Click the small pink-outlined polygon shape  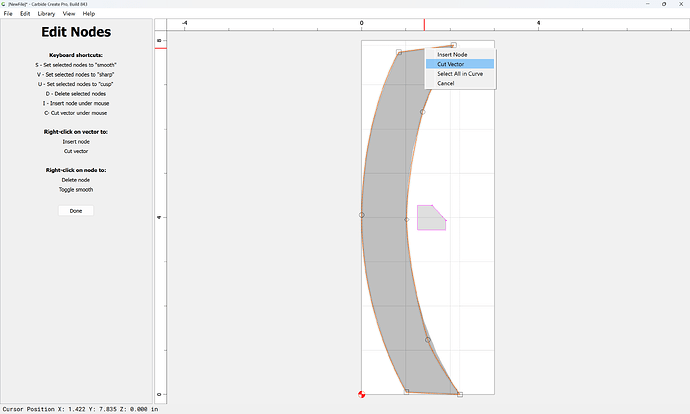[x=430, y=218]
